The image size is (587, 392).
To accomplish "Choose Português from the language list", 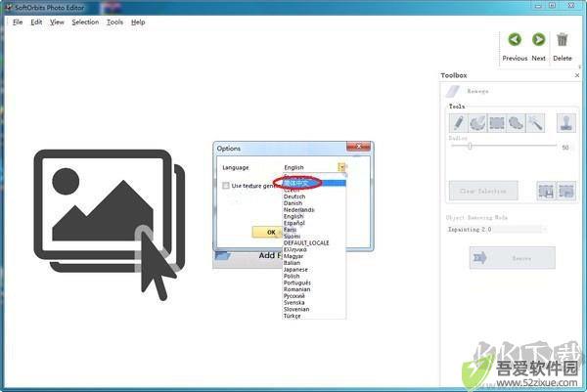I will pyautogui.click(x=314, y=283).
